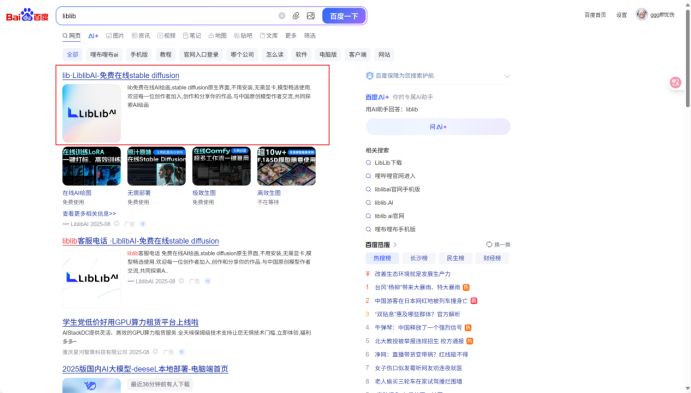Open the 筛选 filter options
This screenshot has height=393, width=691.
(310, 36)
